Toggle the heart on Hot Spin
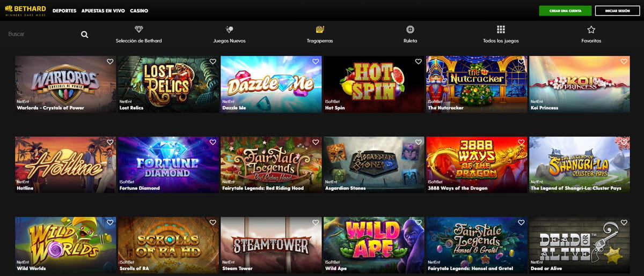Viewport: 644px width, 276px height. [x=418, y=62]
